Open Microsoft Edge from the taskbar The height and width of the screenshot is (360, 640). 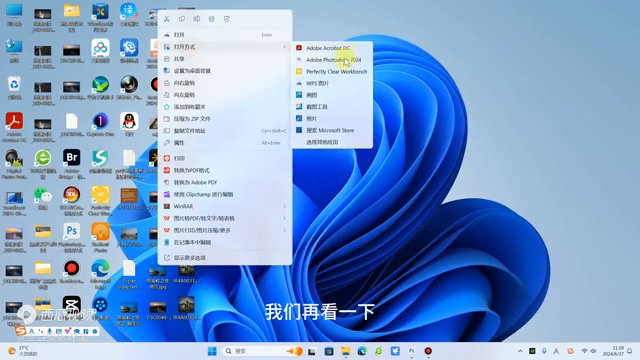point(362,351)
